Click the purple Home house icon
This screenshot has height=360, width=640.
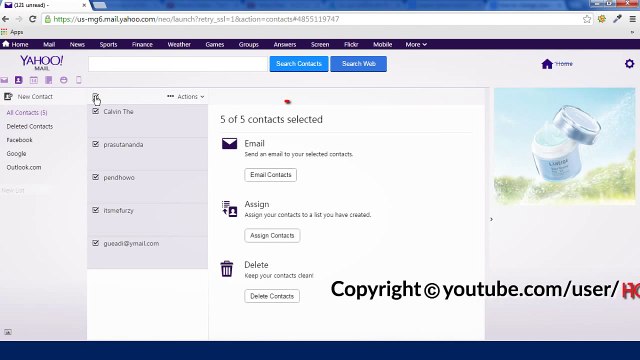547,64
